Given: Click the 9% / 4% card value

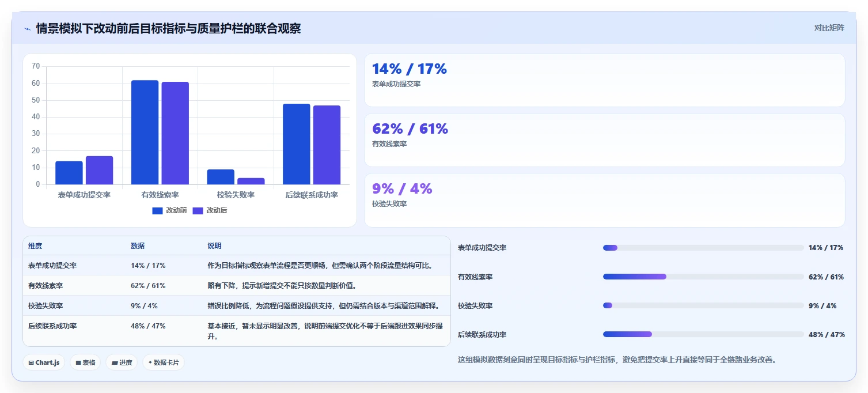Looking at the screenshot, I should click(x=402, y=189).
